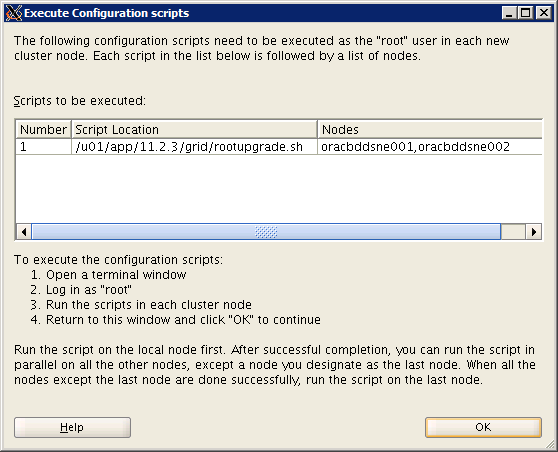The image size is (558, 452).
Task: Click the scrollbar track right of the thumb
Action: pos(513,232)
